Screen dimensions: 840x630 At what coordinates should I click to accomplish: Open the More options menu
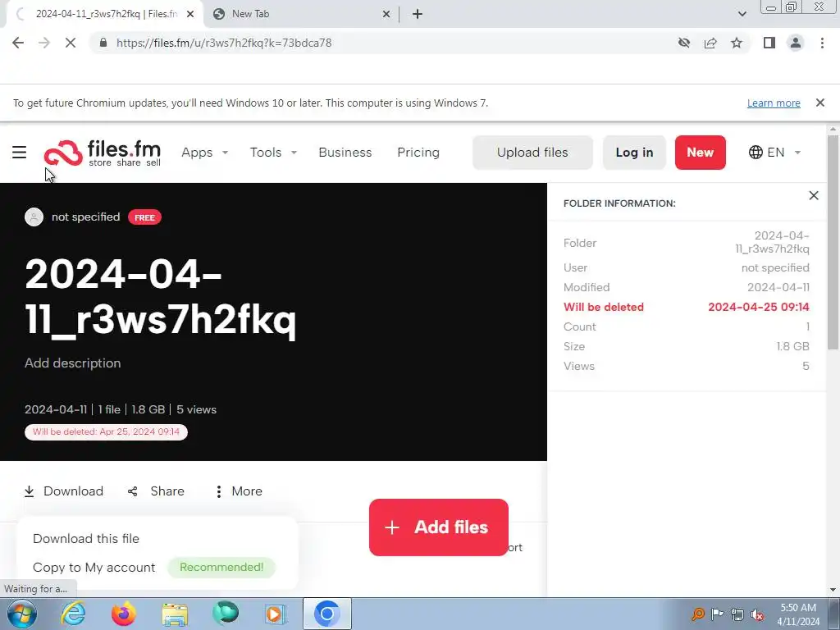pos(239,491)
